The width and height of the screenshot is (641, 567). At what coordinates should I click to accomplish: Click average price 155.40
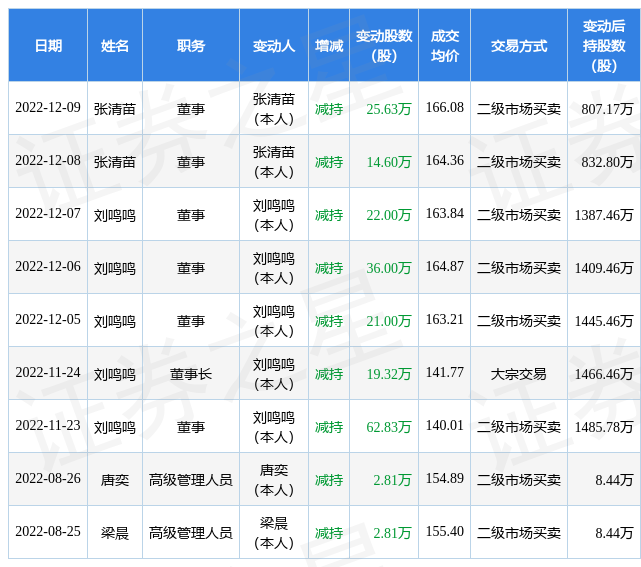[444, 531]
